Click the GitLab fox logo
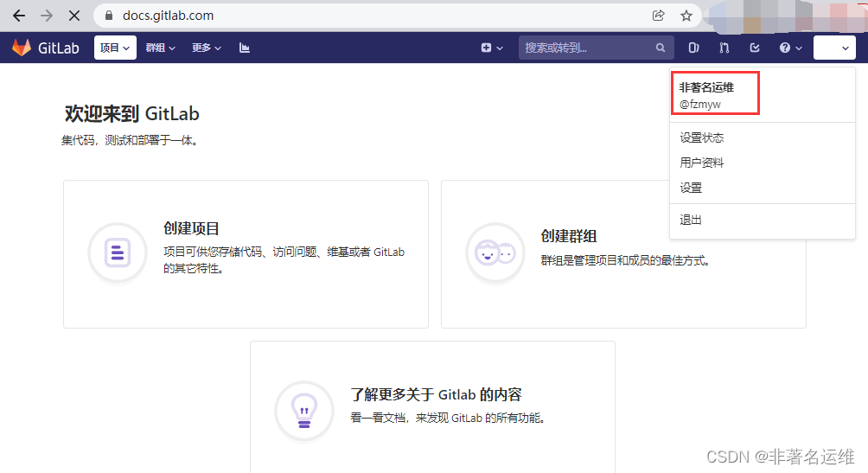This screenshot has height=473, width=868. click(x=22, y=48)
